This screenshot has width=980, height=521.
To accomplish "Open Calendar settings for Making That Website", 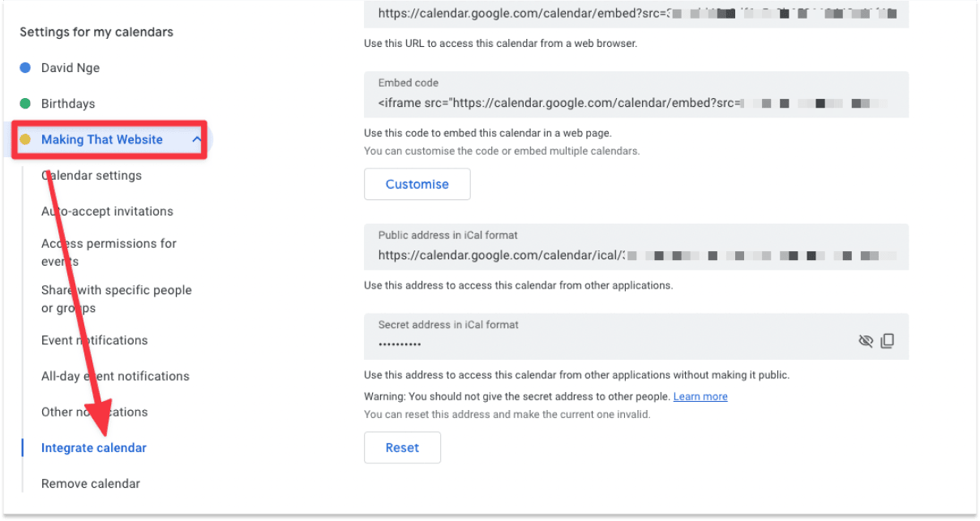I will pos(91,175).
